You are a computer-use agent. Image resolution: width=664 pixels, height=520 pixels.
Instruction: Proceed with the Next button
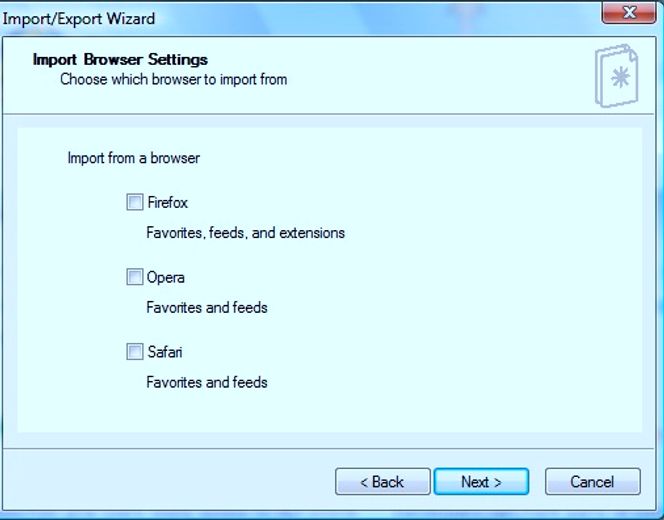pos(481,481)
